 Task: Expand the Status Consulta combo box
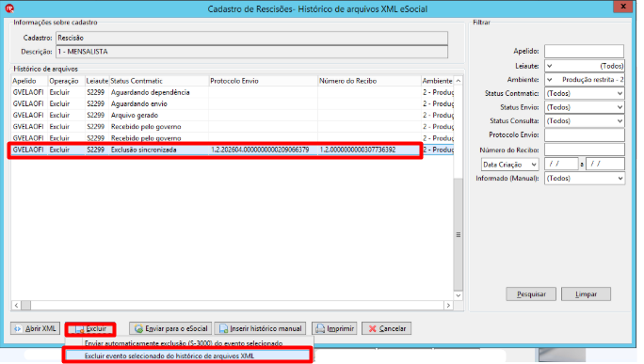coord(584,121)
